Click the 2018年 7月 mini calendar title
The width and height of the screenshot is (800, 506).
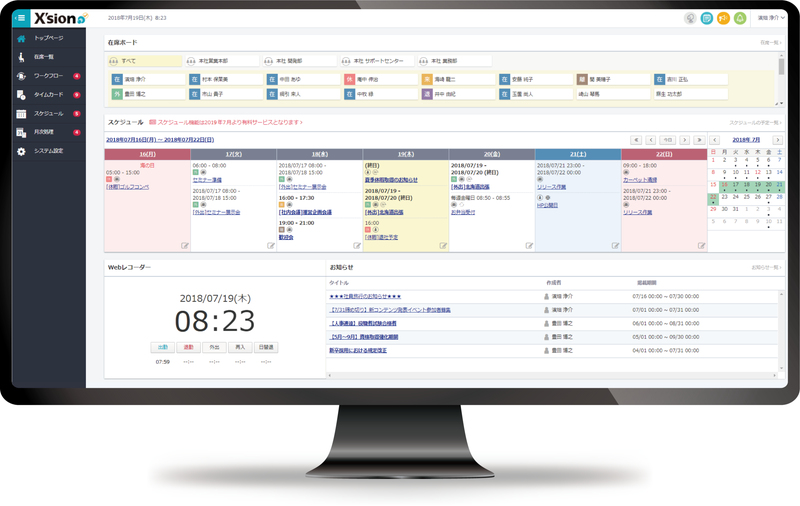[746, 140]
